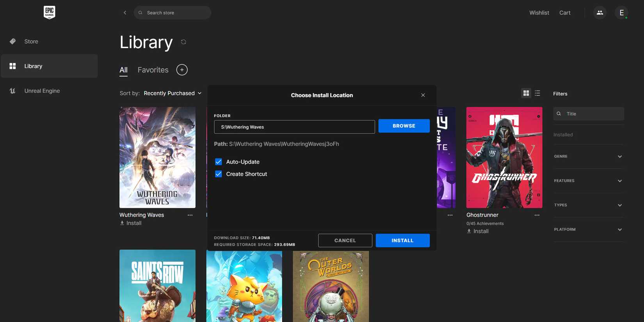Expand the Types filter

[x=588, y=205]
